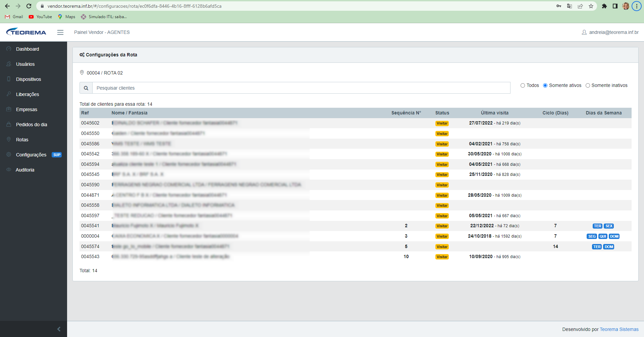This screenshot has width=644, height=337.
Task: Click the Liberações key icon
Action: pyautogui.click(x=9, y=94)
